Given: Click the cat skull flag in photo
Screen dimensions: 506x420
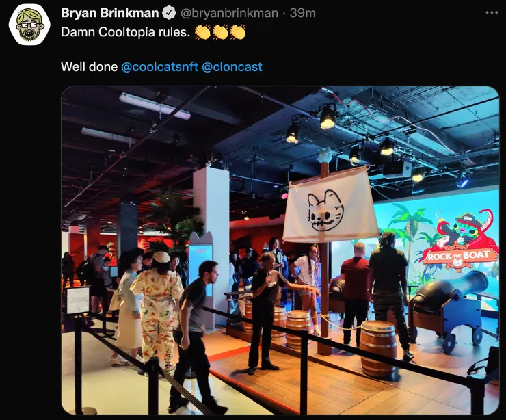Looking at the screenshot, I should (x=330, y=205).
